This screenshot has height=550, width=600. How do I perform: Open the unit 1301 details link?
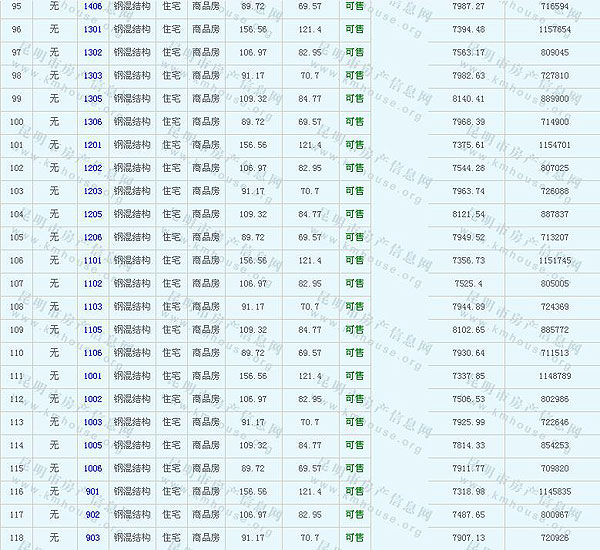(92, 29)
